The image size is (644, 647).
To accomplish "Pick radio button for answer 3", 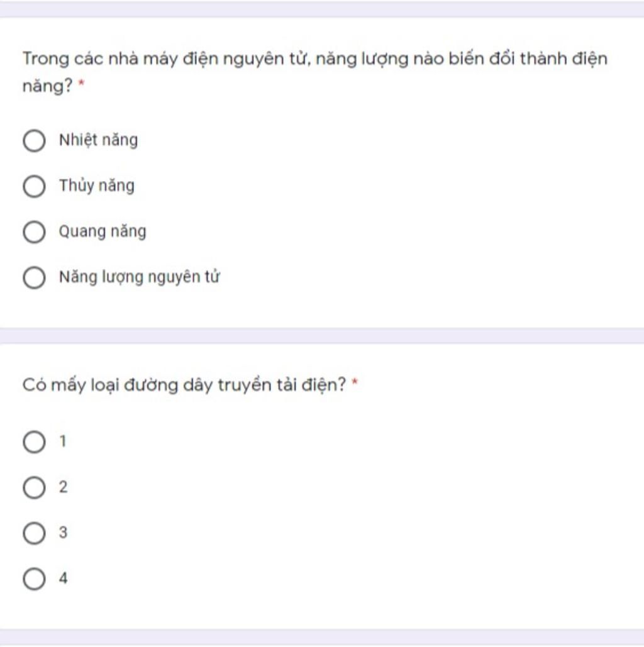I will click(34, 533).
